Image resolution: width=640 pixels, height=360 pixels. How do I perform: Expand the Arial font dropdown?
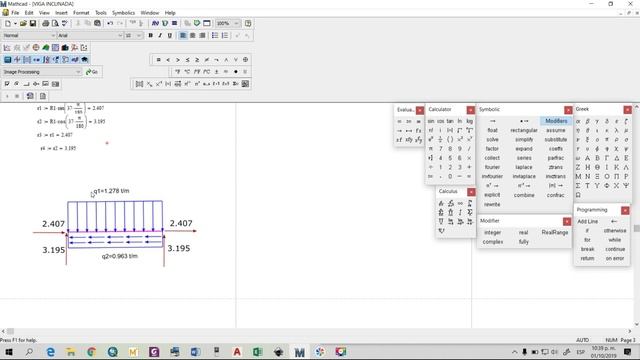point(120,36)
